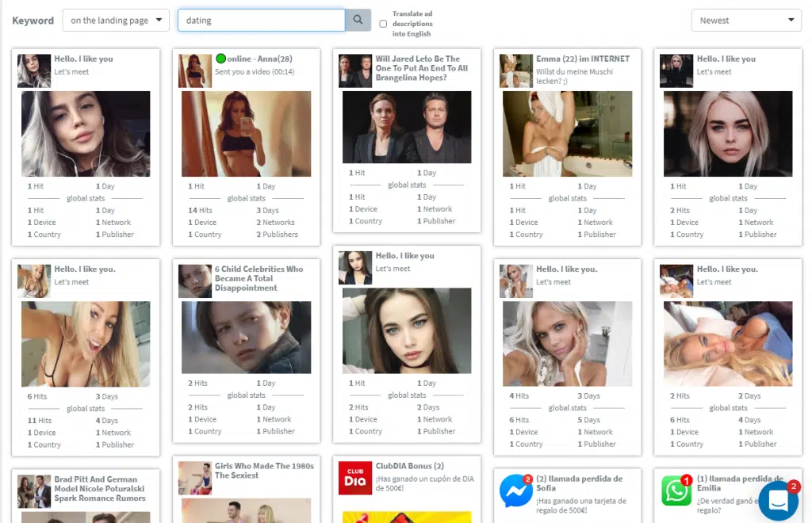
Task: Click '3 Days' in Anna(28) global stats
Action: (x=268, y=211)
